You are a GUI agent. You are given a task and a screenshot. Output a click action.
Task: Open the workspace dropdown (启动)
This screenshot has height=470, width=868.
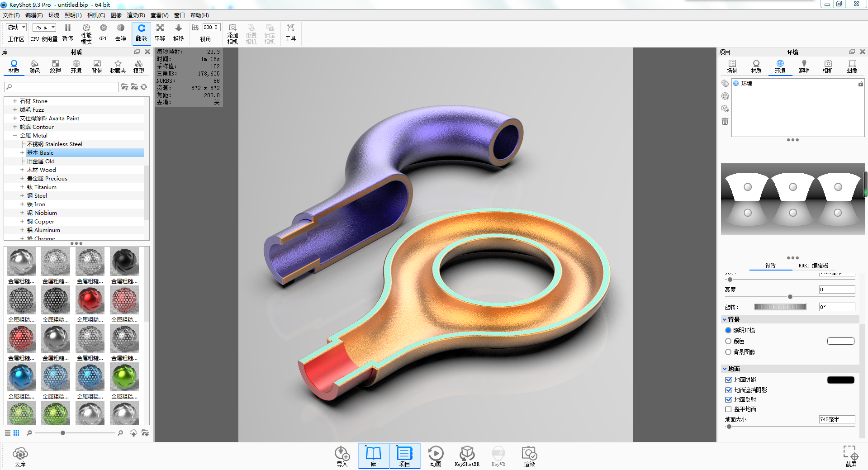tap(17, 28)
